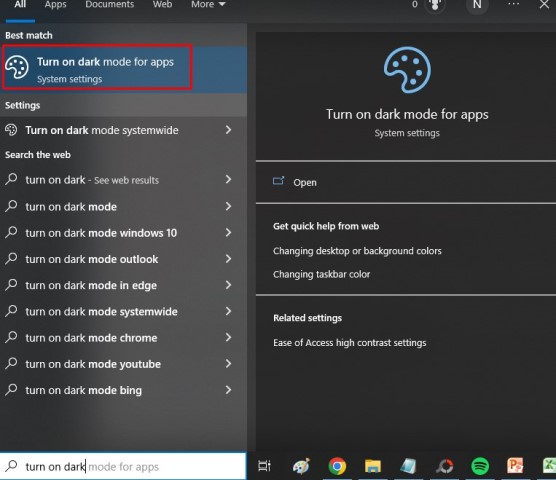Switch to the All tab
556x480 pixels.
point(20,5)
